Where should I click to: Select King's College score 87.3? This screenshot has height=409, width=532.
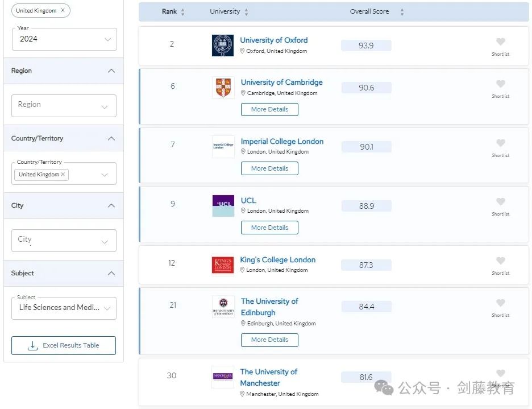click(366, 265)
